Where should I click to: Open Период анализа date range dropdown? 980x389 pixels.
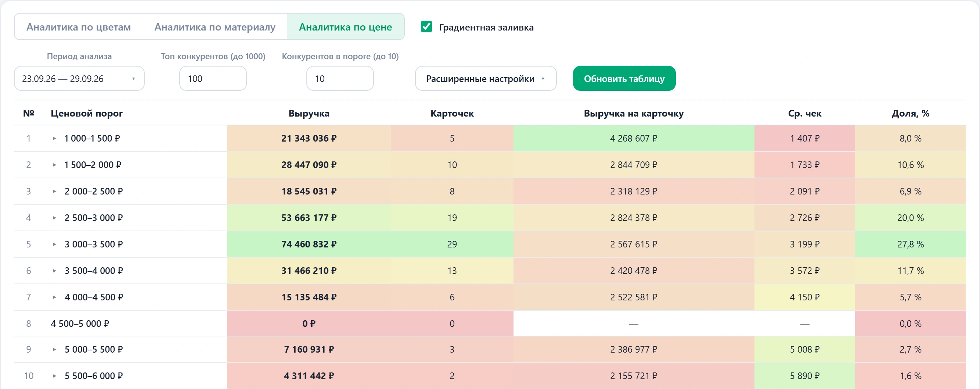point(79,79)
